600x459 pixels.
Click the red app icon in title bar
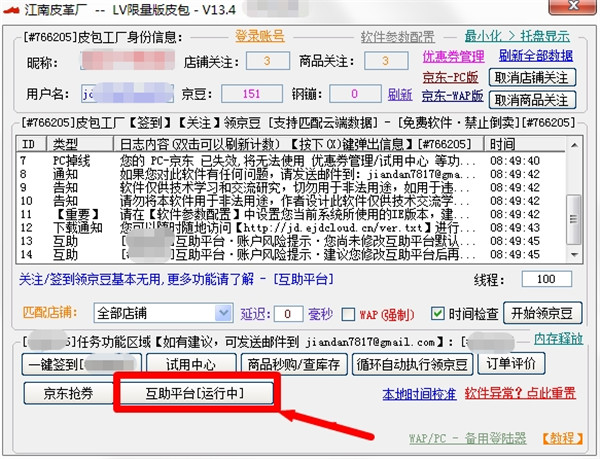click(x=11, y=10)
